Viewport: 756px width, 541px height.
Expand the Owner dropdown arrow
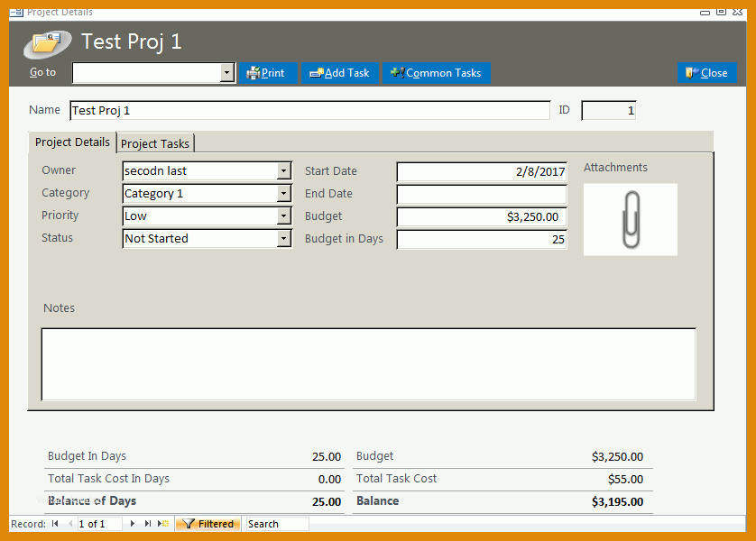(284, 171)
